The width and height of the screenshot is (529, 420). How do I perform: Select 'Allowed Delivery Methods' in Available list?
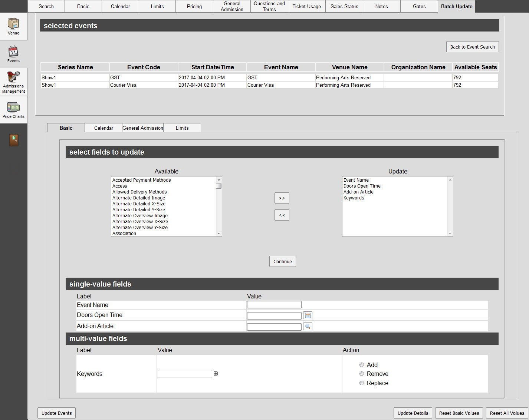click(x=139, y=192)
